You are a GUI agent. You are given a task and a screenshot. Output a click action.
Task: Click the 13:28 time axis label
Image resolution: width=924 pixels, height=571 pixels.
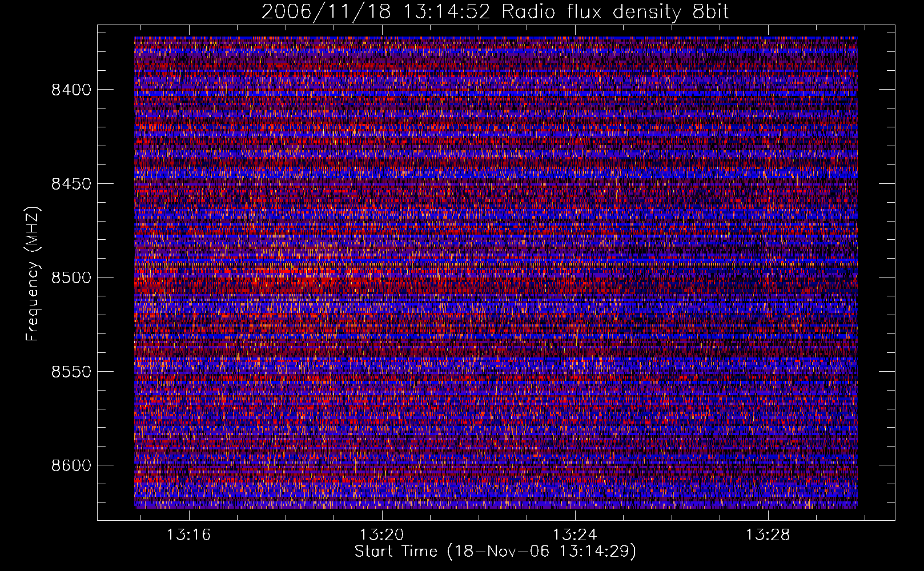[768, 534]
